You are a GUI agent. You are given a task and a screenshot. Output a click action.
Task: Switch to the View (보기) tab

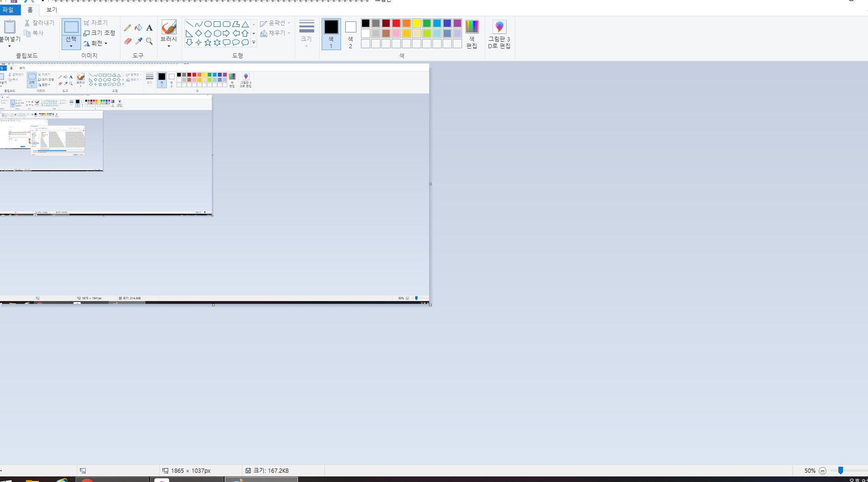point(52,9)
